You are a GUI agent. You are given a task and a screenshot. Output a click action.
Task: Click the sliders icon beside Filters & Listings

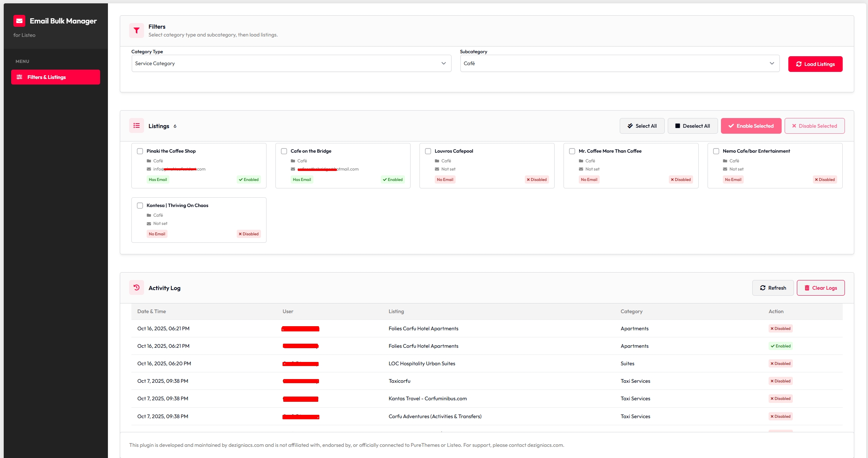(x=20, y=77)
